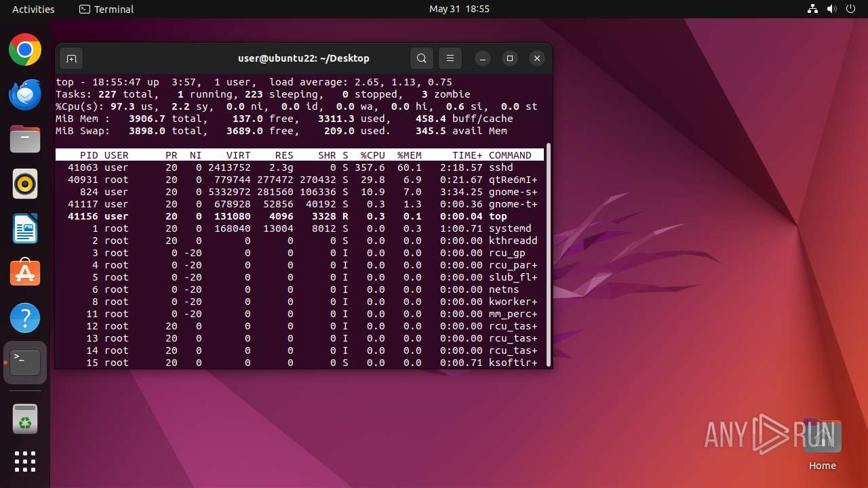Image resolution: width=868 pixels, height=488 pixels.
Task: Open the Files manager dock icon
Action: [25, 139]
